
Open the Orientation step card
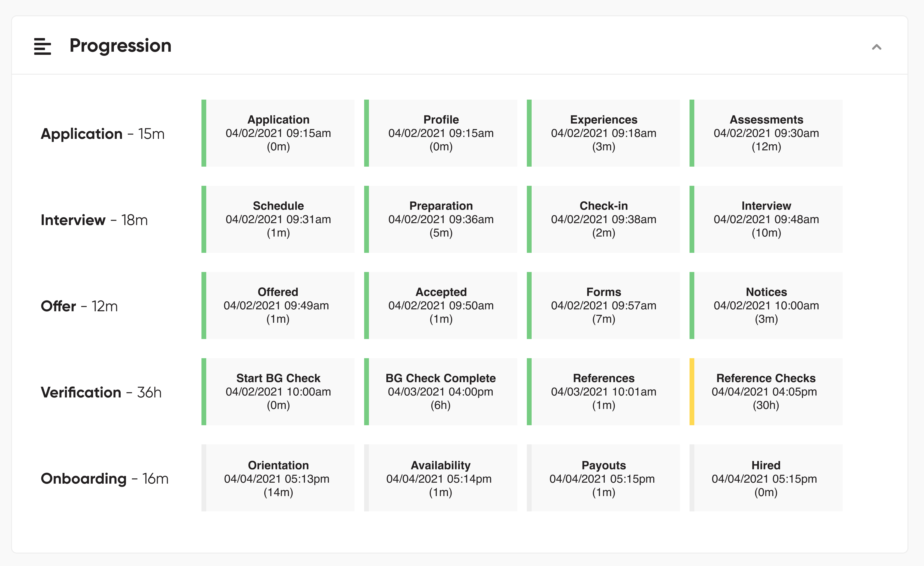[278, 478]
